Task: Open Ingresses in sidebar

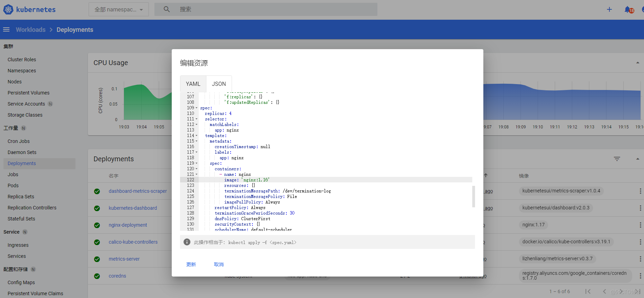Action: [18, 245]
